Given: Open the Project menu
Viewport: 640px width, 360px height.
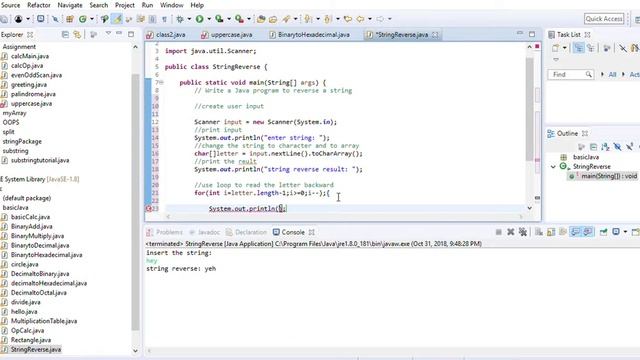Looking at the screenshot, I should click(x=125, y=5).
